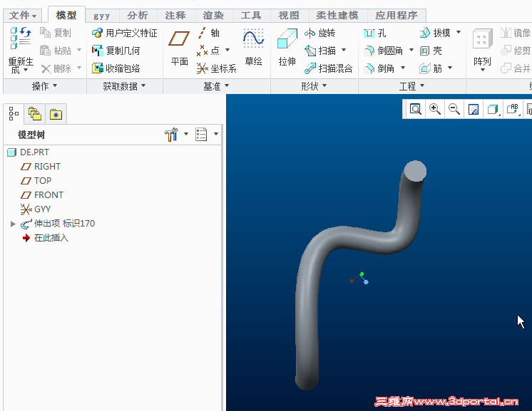Create a datum Plane (平面)
Viewport: 532px width, 411px height.
pyautogui.click(x=179, y=48)
